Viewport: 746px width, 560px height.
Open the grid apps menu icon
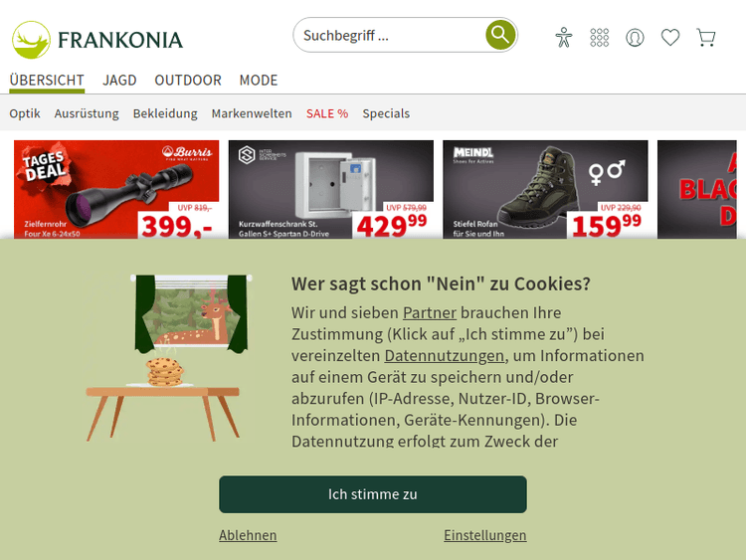pos(599,37)
